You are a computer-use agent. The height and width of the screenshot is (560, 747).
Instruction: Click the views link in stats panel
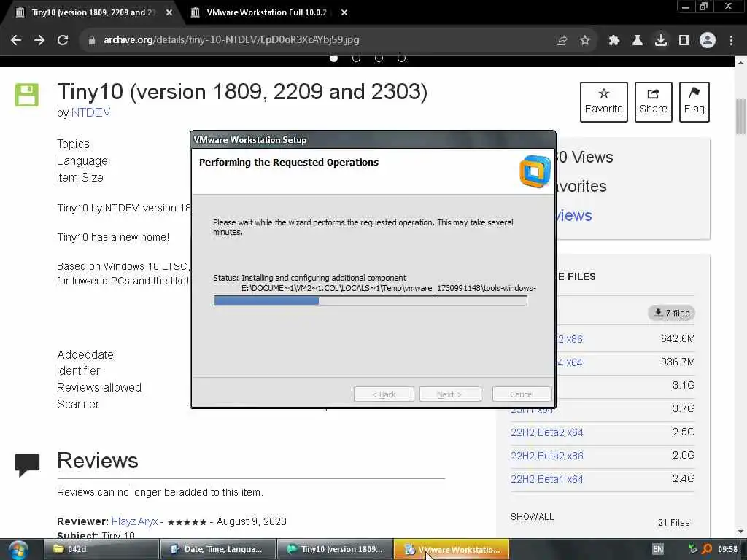click(x=573, y=215)
